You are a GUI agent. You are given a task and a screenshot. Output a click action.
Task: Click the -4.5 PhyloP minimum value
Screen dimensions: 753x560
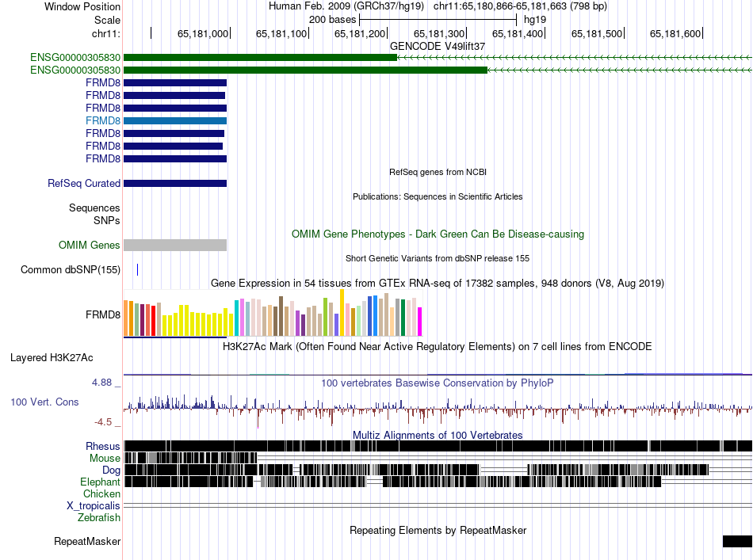[x=103, y=422]
